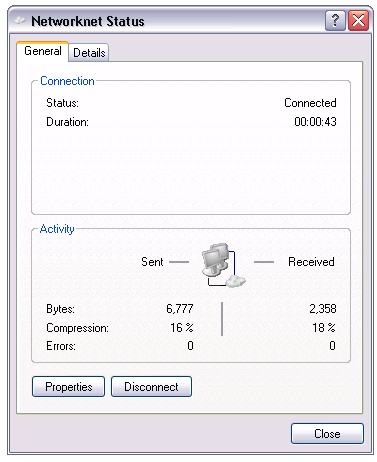Image resolution: width=377 pixels, height=462 pixels.
Task: Click the network activity computers icon
Action: 223,265
